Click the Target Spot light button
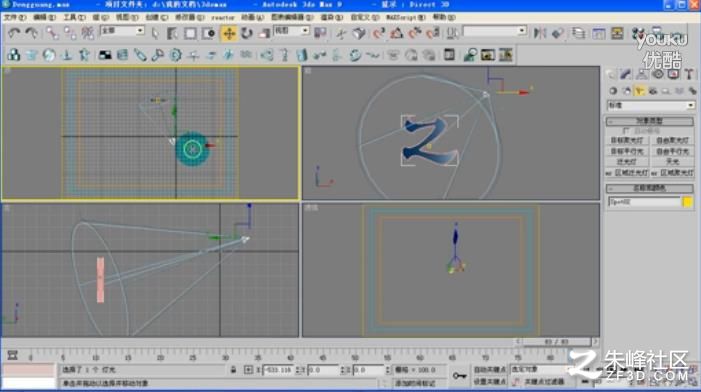701x392 pixels. tap(626, 141)
